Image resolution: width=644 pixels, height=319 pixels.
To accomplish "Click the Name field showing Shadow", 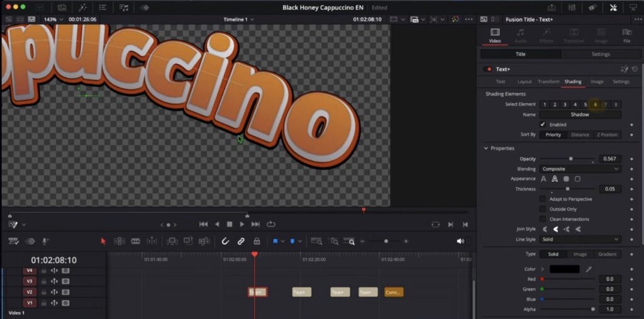I will [x=580, y=115].
